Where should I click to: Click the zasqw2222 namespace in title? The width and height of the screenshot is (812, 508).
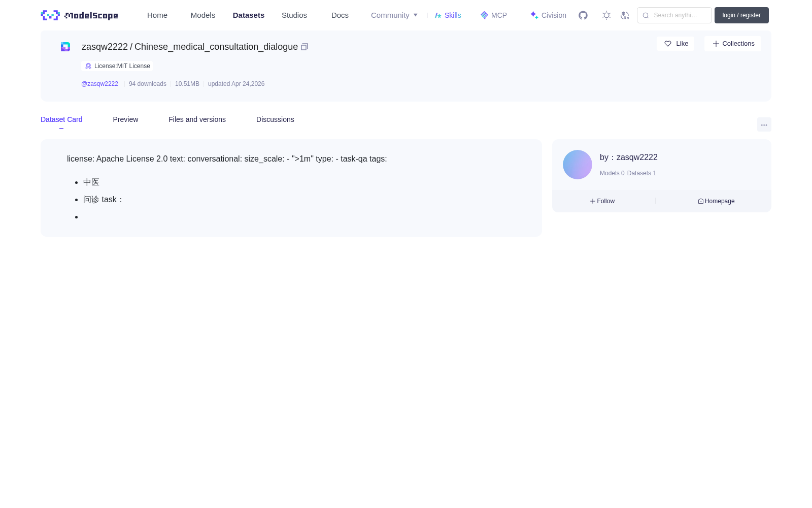tap(105, 47)
